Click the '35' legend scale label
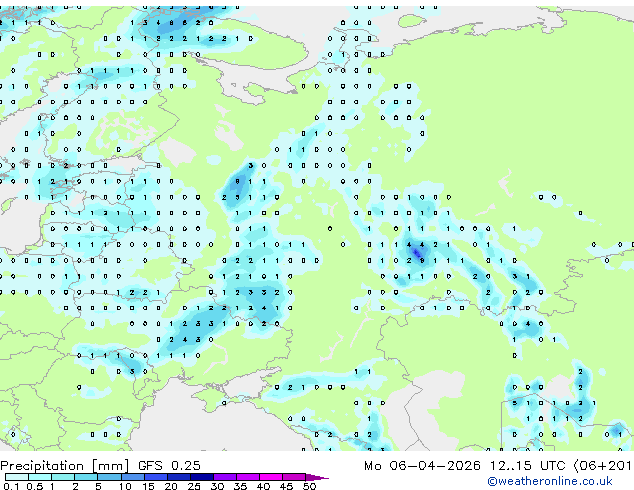This screenshot has width=634, height=490. coord(240,486)
